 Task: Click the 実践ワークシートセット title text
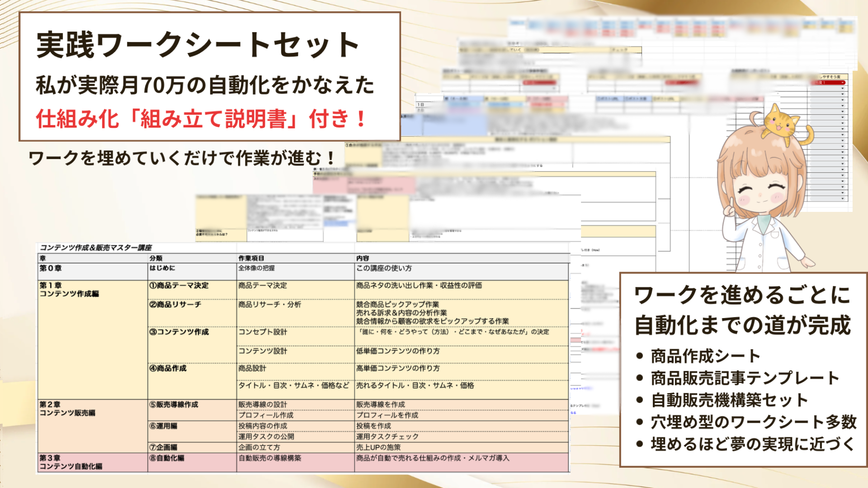198,45
